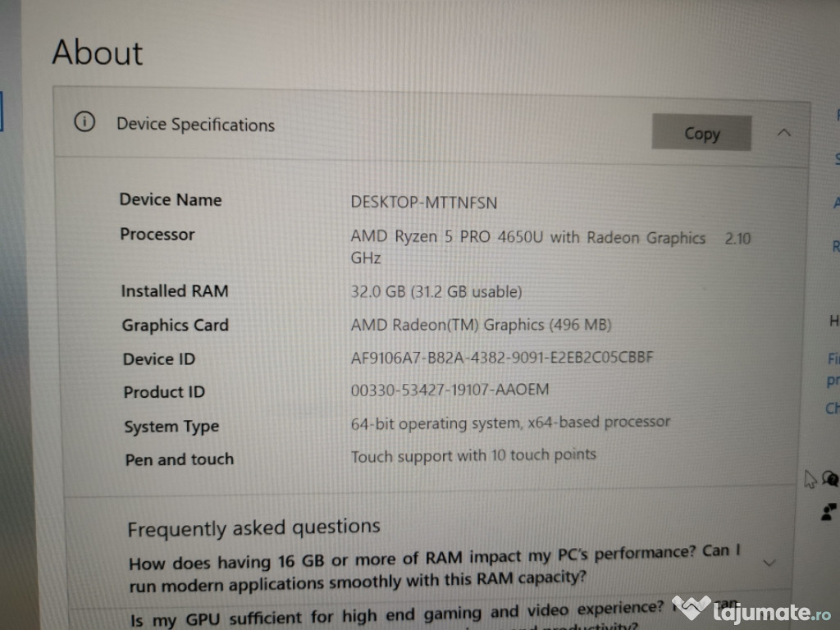Click the lajumate.ro watermark logo
Viewport: 840px width, 630px height.
pos(751,610)
